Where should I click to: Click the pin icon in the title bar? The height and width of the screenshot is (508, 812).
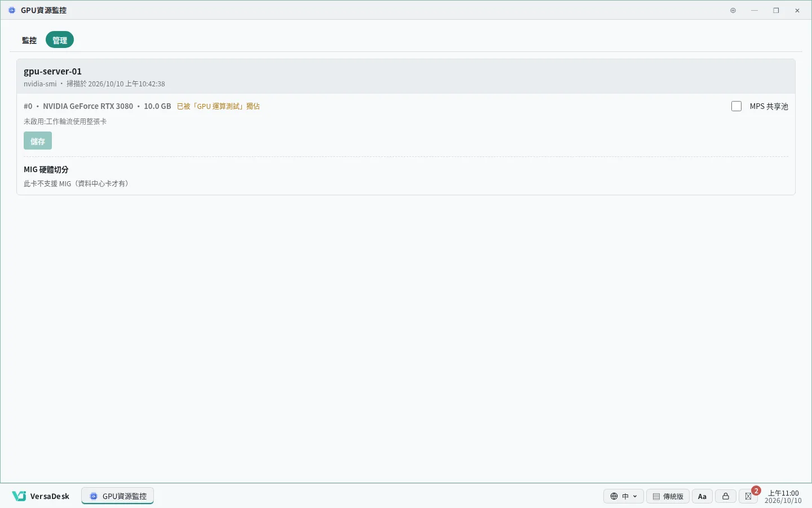(x=733, y=10)
